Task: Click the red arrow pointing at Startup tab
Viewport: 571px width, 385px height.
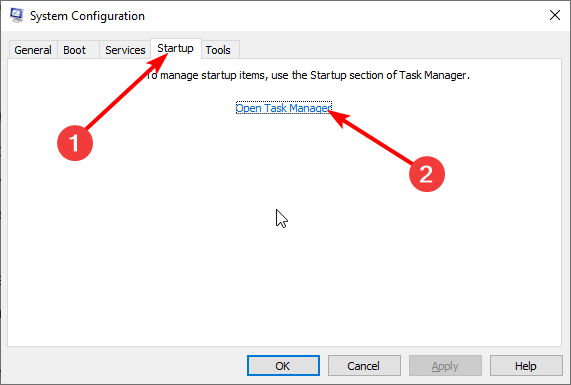Action: click(126, 92)
